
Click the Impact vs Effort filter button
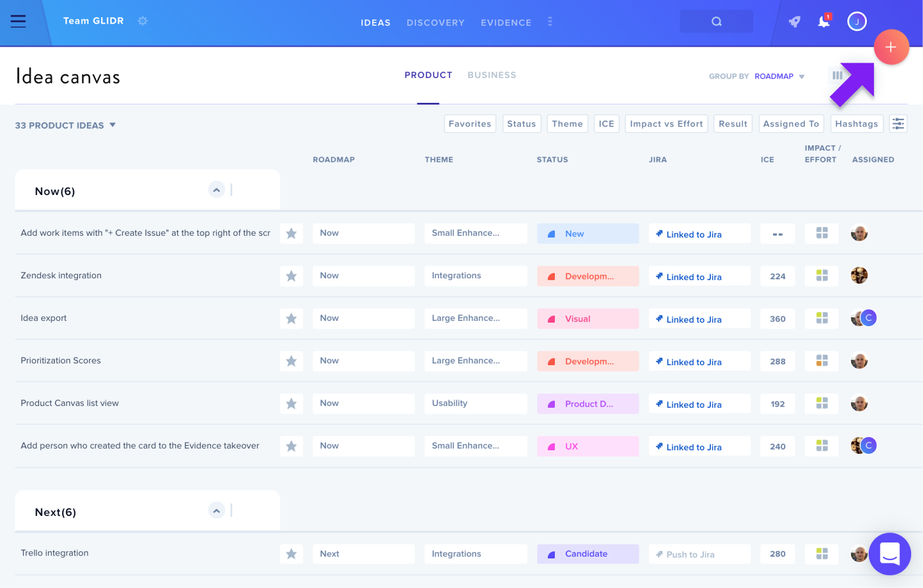(666, 124)
